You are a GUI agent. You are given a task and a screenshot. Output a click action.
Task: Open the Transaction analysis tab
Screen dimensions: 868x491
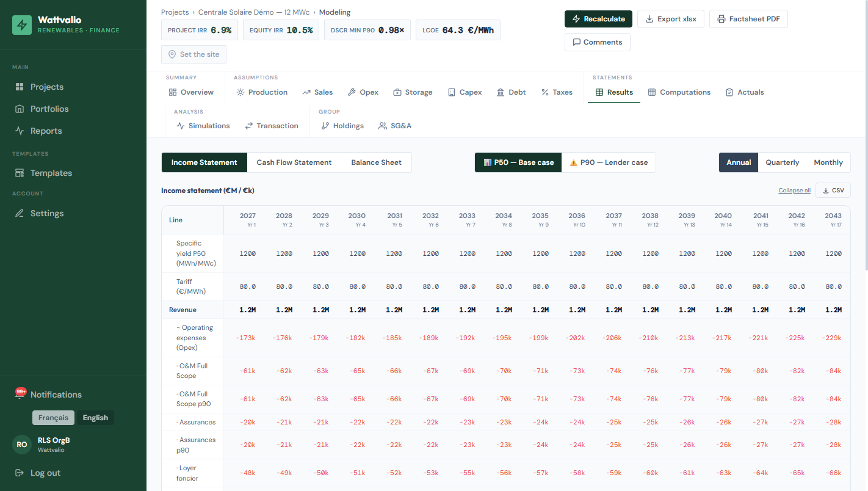tap(272, 126)
